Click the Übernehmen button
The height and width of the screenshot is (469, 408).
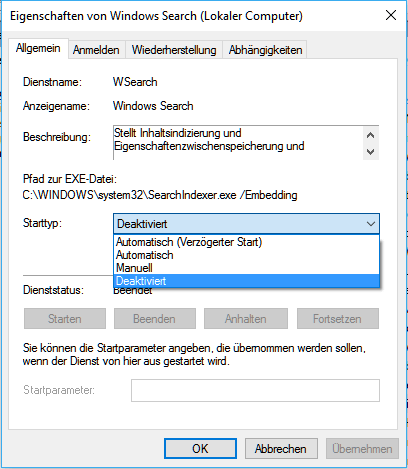pyautogui.click(x=362, y=449)
